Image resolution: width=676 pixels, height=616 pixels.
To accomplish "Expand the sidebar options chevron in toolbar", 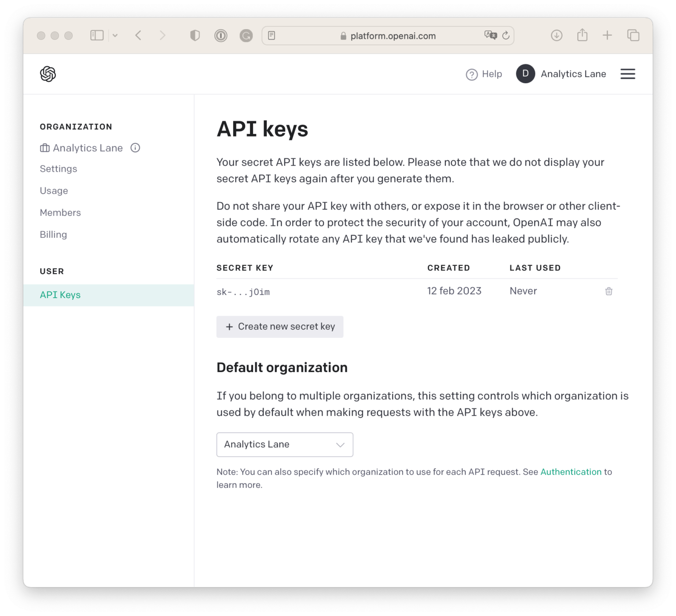I will pos(115,35).
